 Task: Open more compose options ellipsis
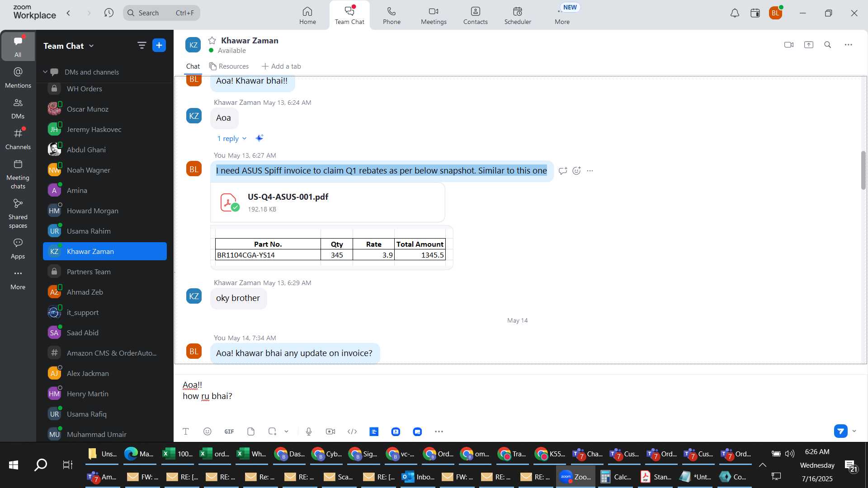439,432
